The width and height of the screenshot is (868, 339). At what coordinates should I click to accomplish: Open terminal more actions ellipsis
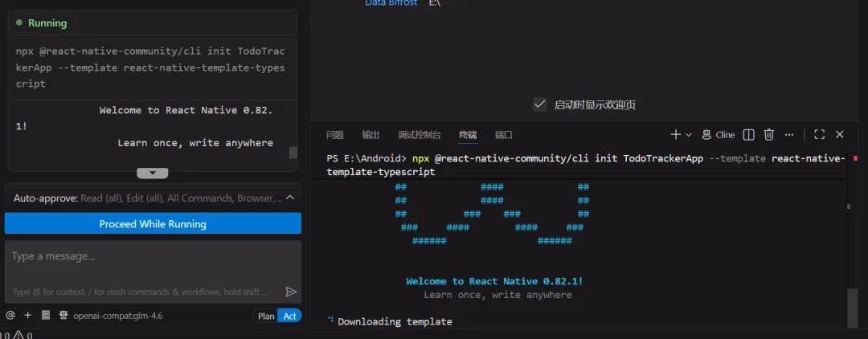[x=789, y=135]
